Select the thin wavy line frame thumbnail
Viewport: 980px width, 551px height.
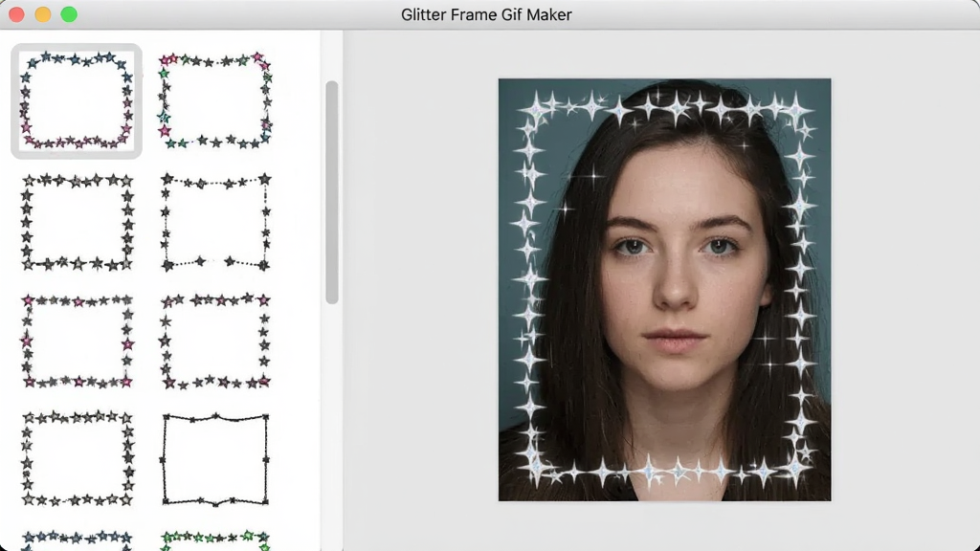pyautogui.click(x=215, y=458)
